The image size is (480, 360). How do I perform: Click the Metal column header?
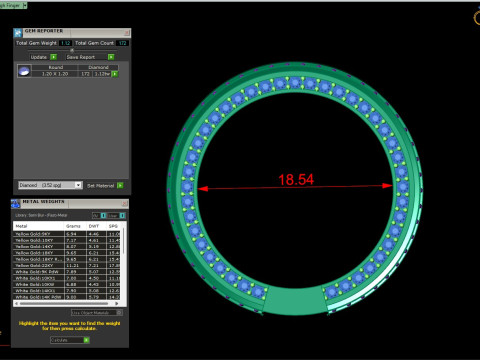click(38, 226)
